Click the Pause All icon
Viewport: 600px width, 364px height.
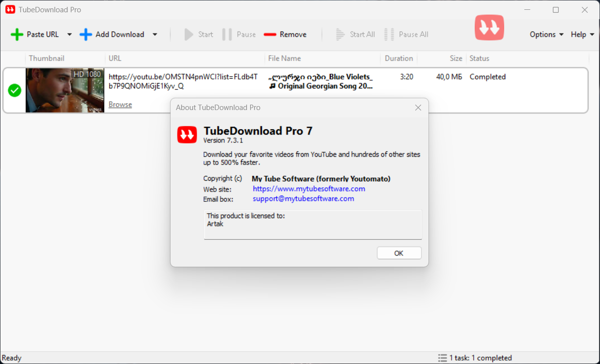[389, 34]
